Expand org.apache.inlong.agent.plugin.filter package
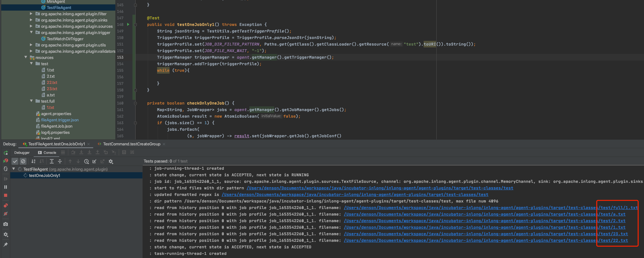The height and width of the screenshot is (258, 644). pyautogui.click(x=31, y=14)
